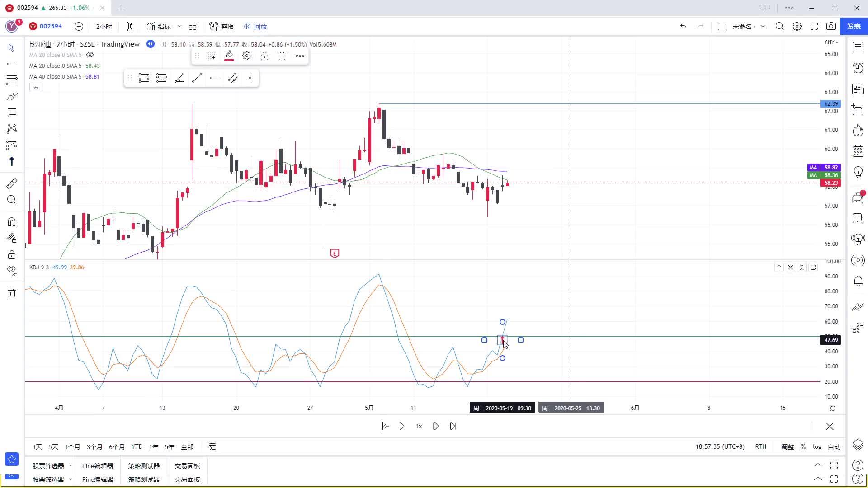This screenshot has height=488, width=868.
Task: Open the CNY currency dropdown
Action: (831, 42)
